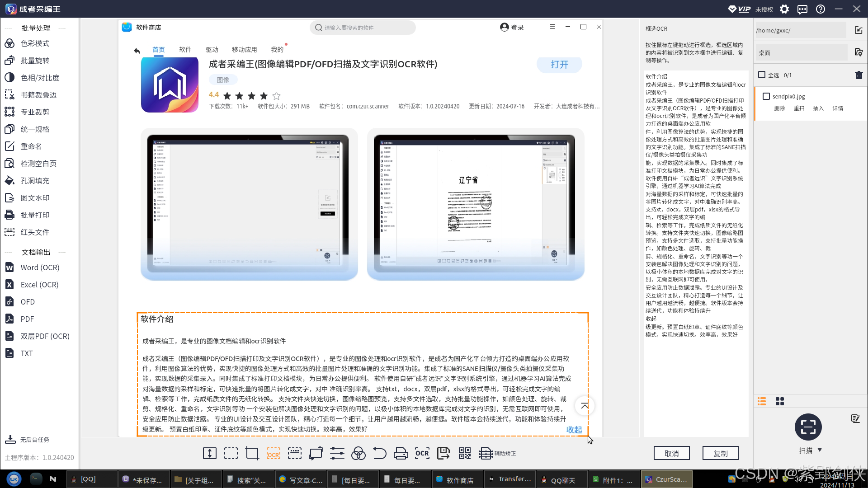Click the 复制 copy button
This screenshot has height=488, width=868.
[721, 453]
